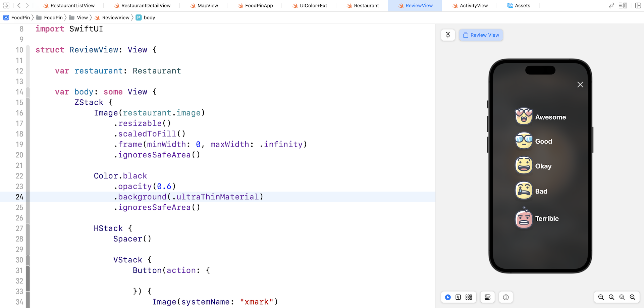The width and height of the screenshot is (644, 308).
Task: Add a new editor pane on right
Action: 638,5
